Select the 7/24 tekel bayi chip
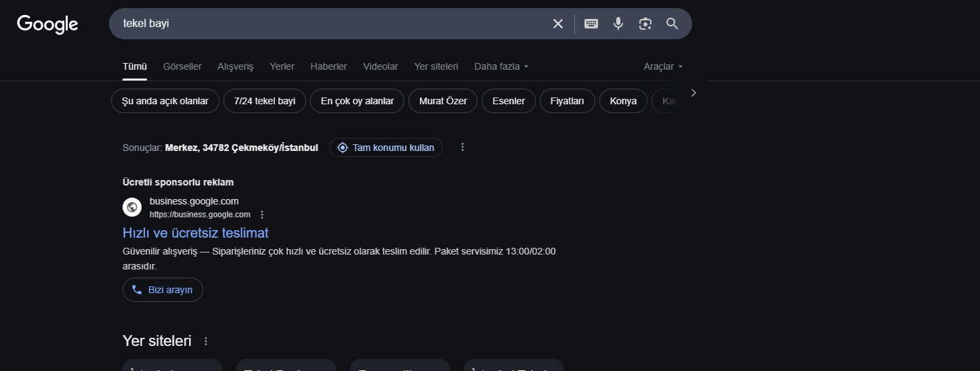Screen dimensions: 980x371 coord(265,101)
